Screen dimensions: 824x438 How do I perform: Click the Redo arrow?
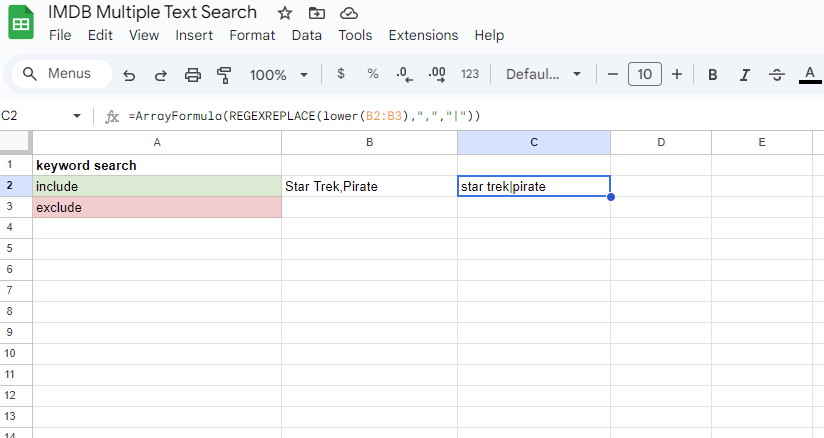tap(161, 75)
